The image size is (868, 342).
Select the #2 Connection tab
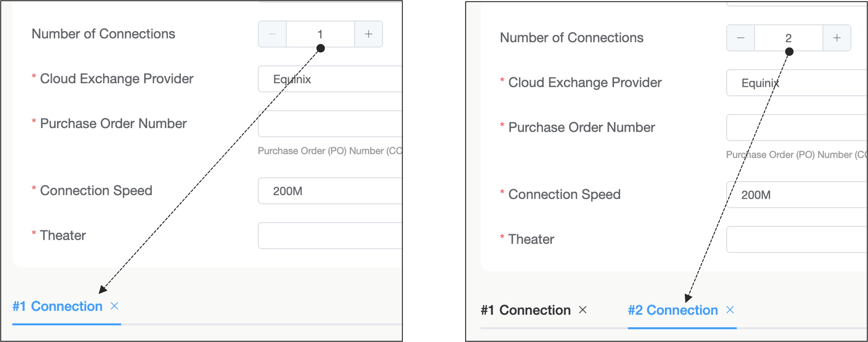pyautogui.click(x=673, y=310)
